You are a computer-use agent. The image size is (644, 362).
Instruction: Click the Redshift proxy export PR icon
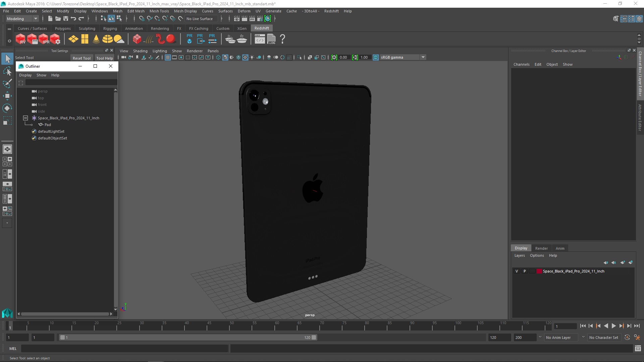200,39
